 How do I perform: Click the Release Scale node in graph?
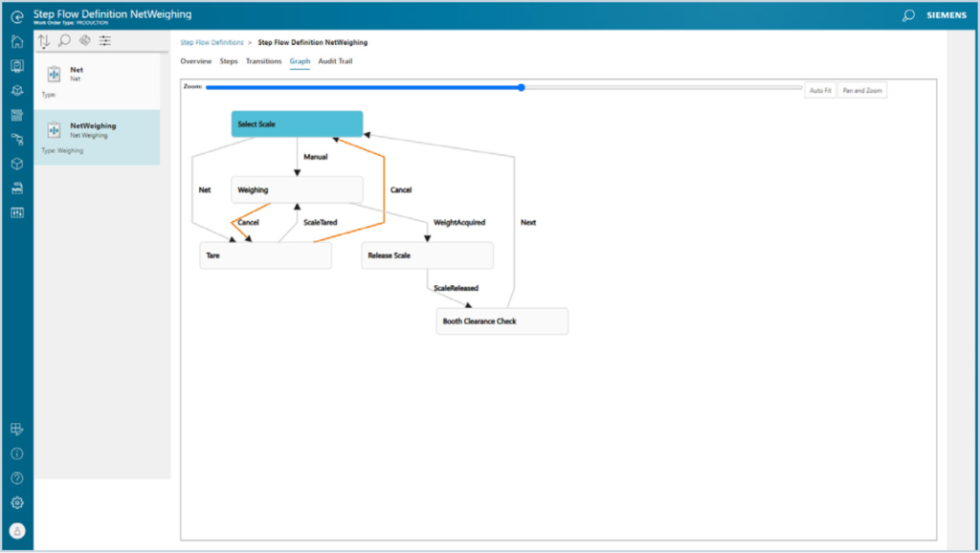427,255
